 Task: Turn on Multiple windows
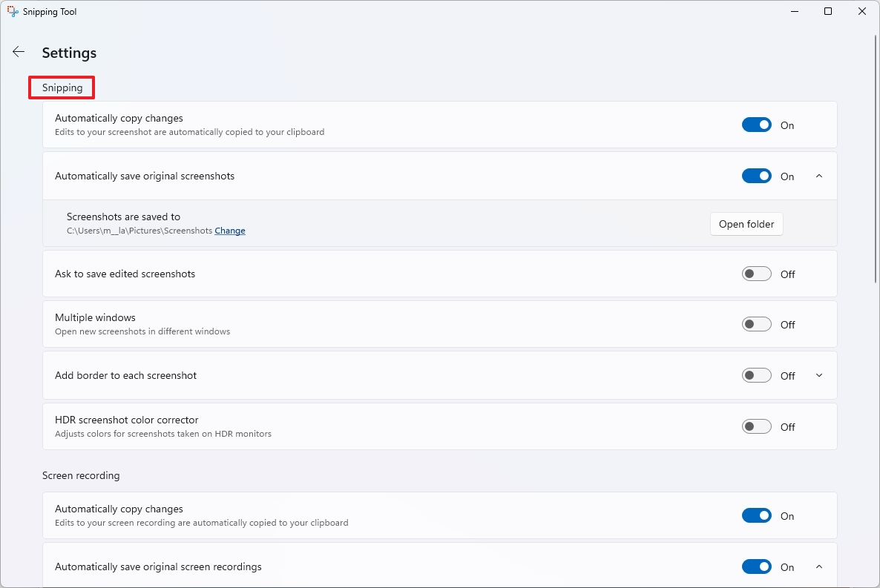click(756, 324)
